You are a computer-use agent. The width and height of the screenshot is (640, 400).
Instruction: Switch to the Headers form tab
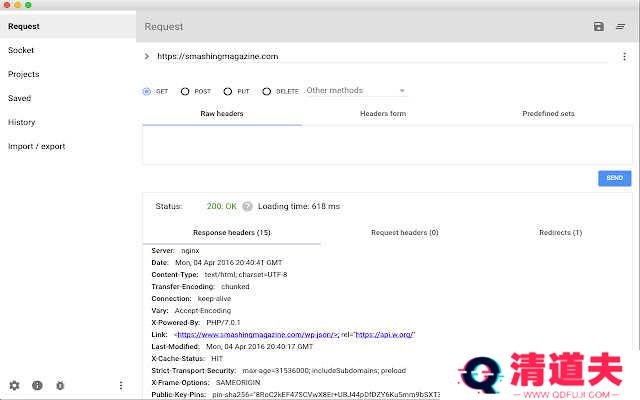click(383, 114)
